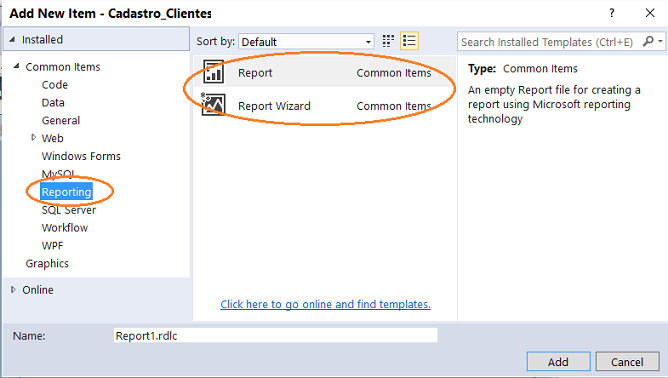Click the Name field containing Report1.rdlc

pyautogui.click(x=276, y=335)
